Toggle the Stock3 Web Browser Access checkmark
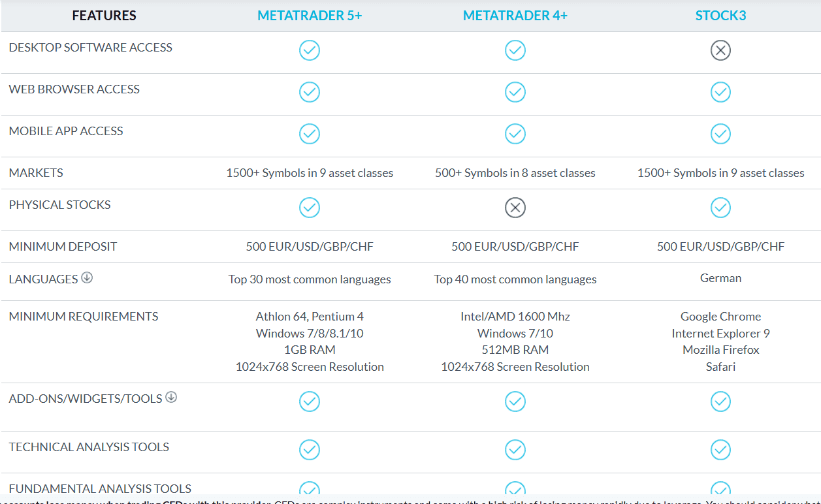Screen dimensions: 821x504 720,91
